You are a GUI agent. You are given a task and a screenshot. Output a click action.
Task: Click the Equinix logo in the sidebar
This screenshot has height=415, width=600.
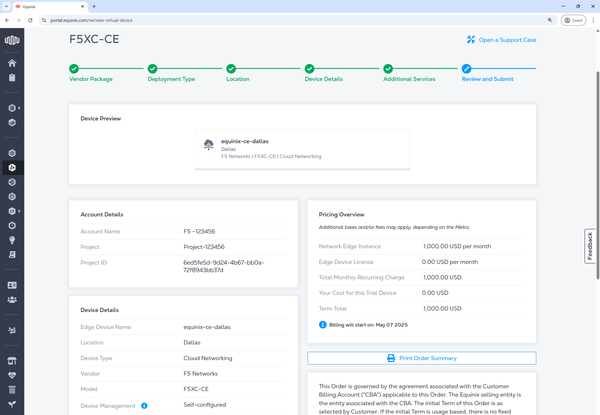pos(13,41)
